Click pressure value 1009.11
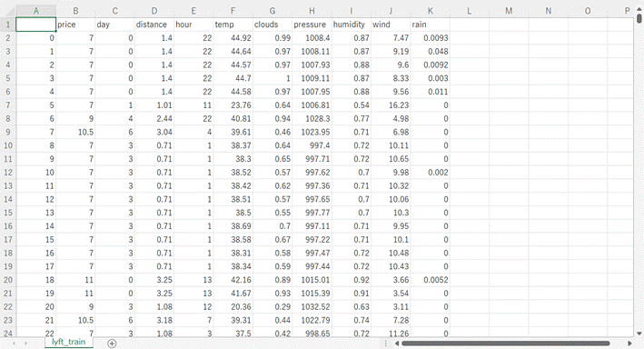644x349 pixels. (312, 78)
